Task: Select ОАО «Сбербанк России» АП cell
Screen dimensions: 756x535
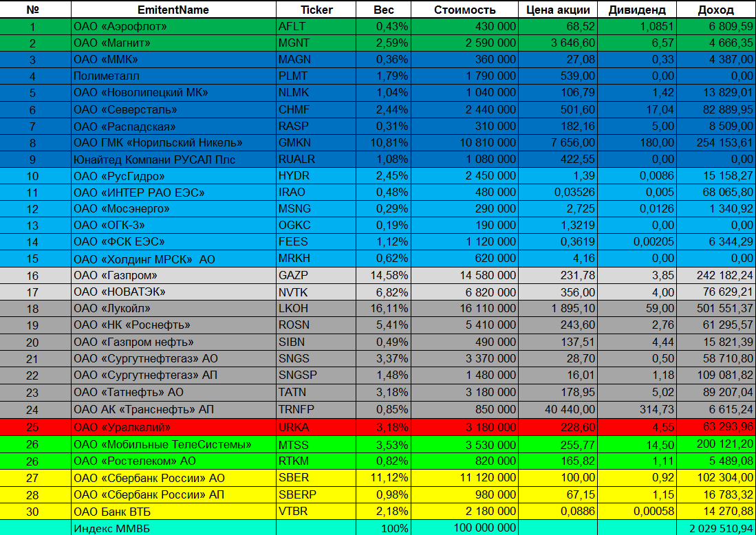Action: coord(173,494)
